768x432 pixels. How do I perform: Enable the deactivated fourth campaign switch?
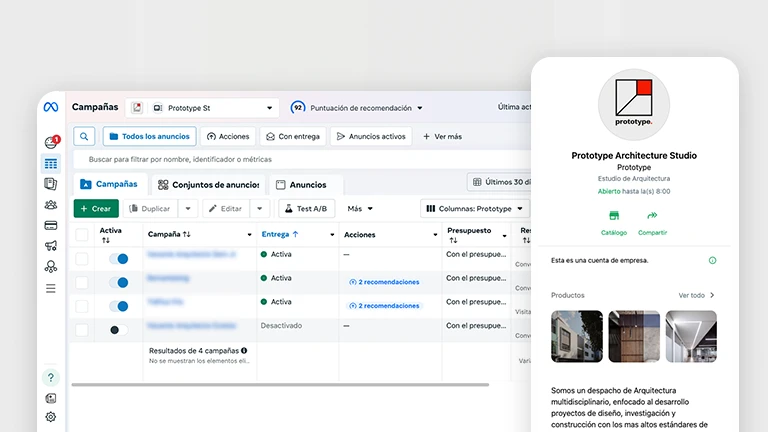[118, 329]
